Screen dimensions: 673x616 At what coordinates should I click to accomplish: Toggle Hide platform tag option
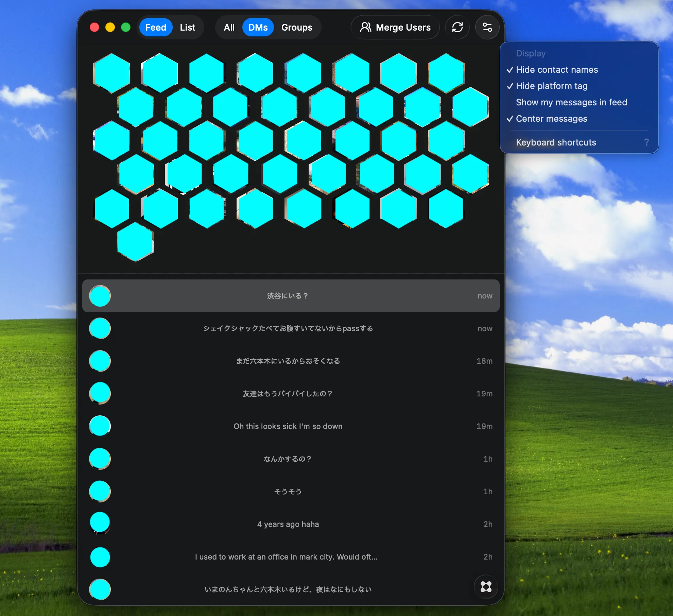coord(579,86)
